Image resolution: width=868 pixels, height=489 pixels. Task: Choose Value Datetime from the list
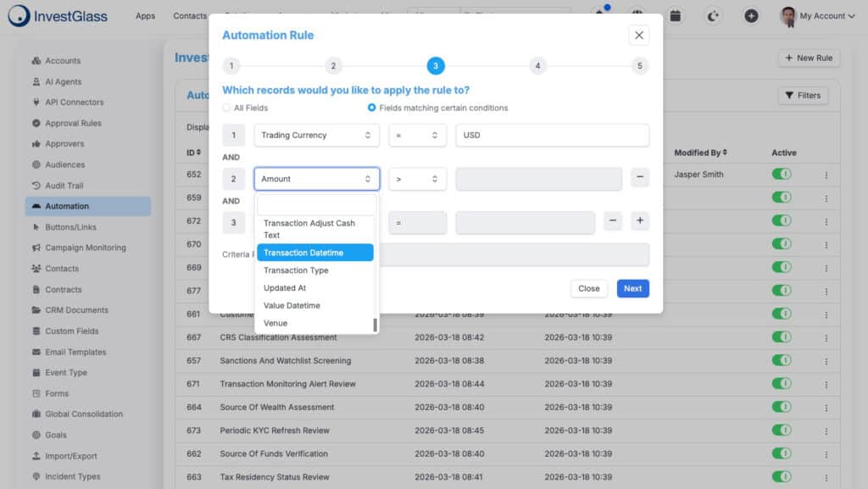pos(315,306)
